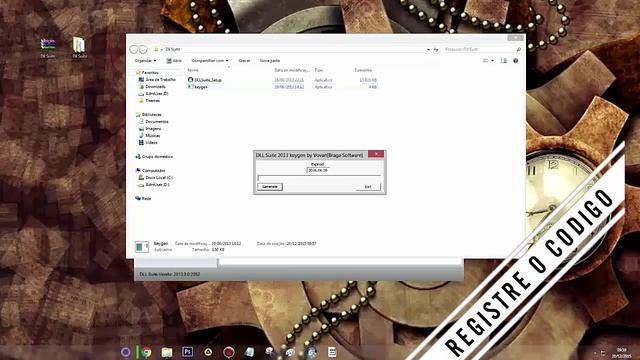Open the WinRAR Dll Suite desktop icon
Viewport: 640px width, 360px height.
click(x=48, y=47)
